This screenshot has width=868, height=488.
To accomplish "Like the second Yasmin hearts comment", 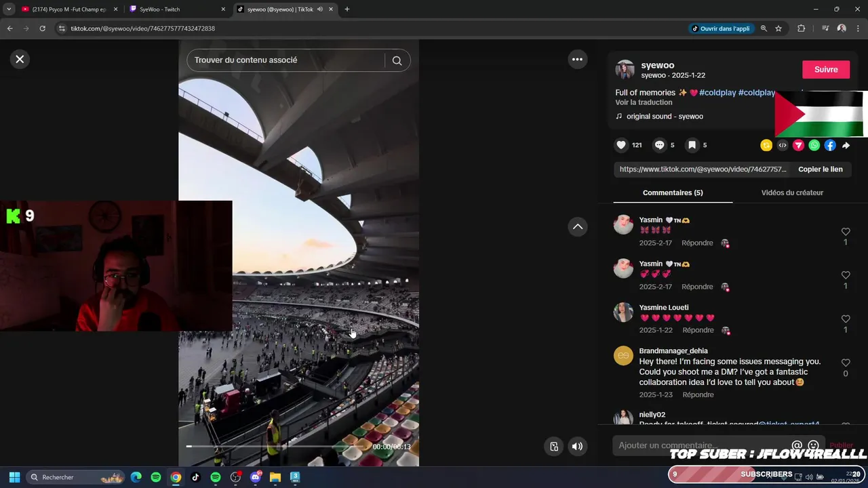I will click(x=846, y=275).
